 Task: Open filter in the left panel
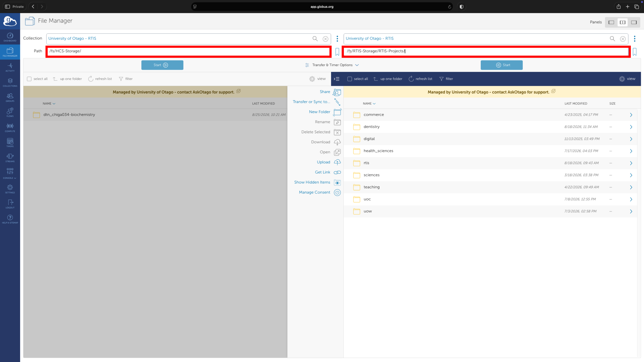coord(126,79)
